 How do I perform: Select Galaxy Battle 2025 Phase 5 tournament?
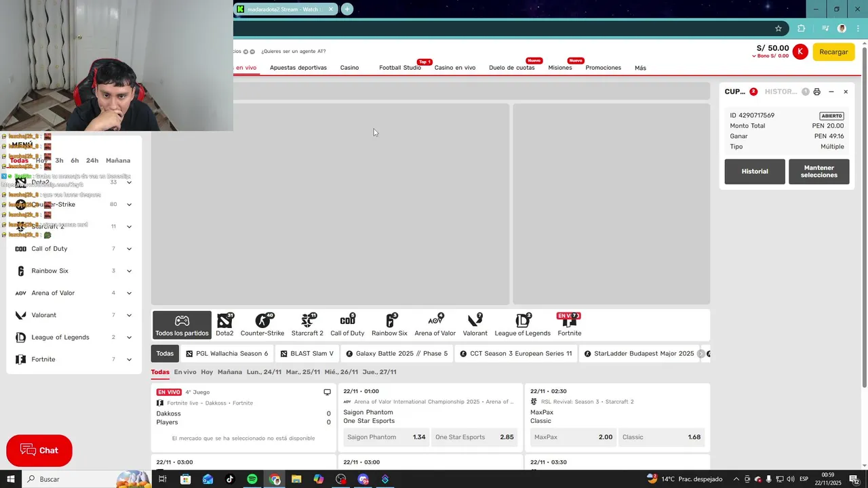coord(396,354)
